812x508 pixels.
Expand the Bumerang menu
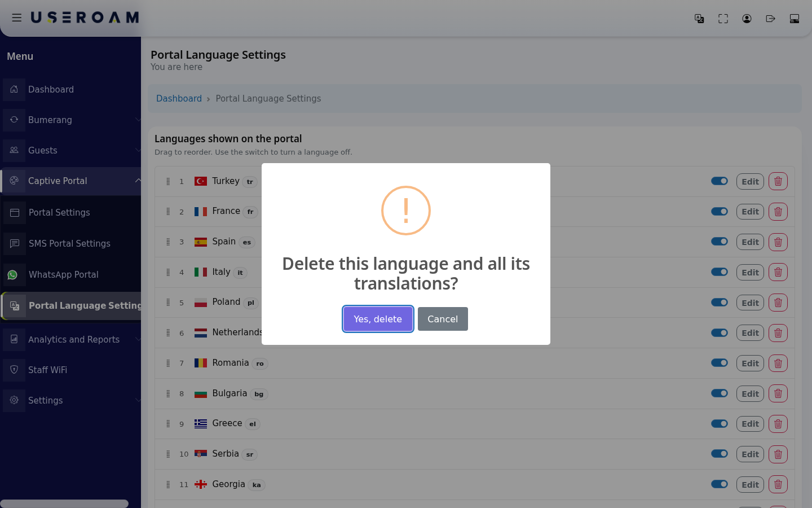click(70, 120)
